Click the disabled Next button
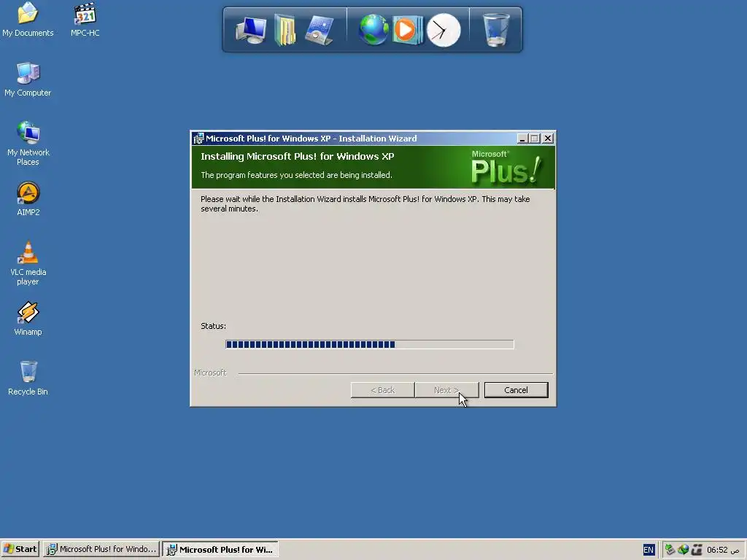This screenshot has width=747, height=560. click(446, 390)
